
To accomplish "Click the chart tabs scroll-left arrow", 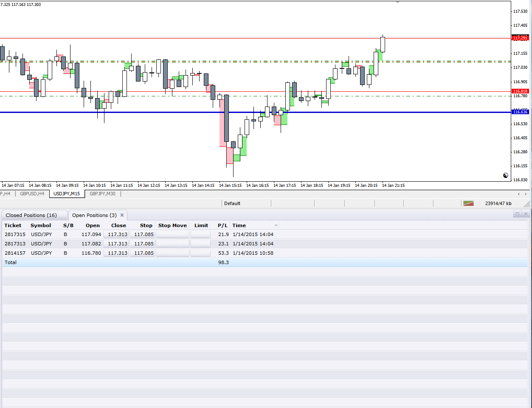I will point(518,194).
